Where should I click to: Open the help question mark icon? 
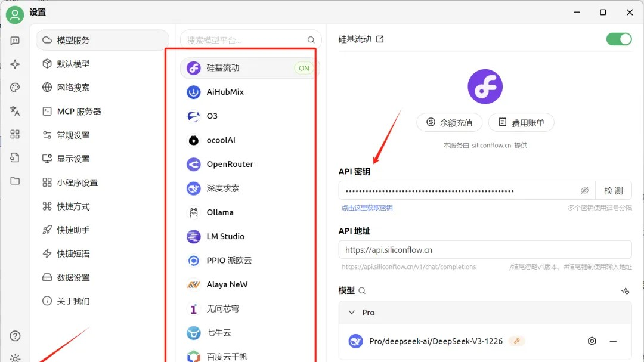pyautogui.click(x=15, y=336)
